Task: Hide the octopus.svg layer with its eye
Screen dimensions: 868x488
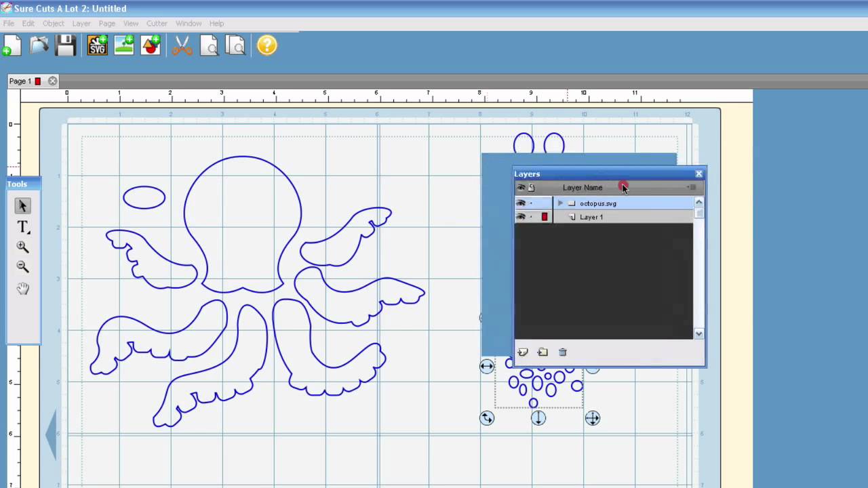Action: click(x=521, y=203)
